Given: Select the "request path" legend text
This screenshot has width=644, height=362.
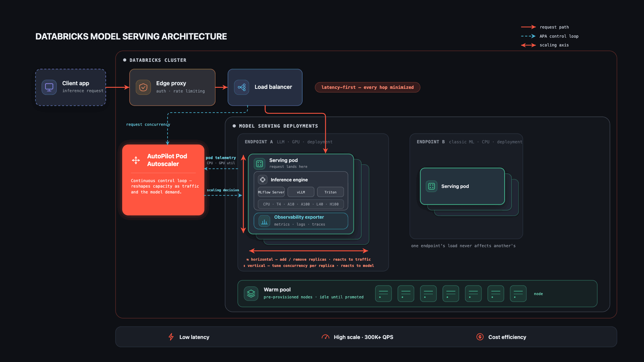Looking at the screenshot, I should 554,27.
